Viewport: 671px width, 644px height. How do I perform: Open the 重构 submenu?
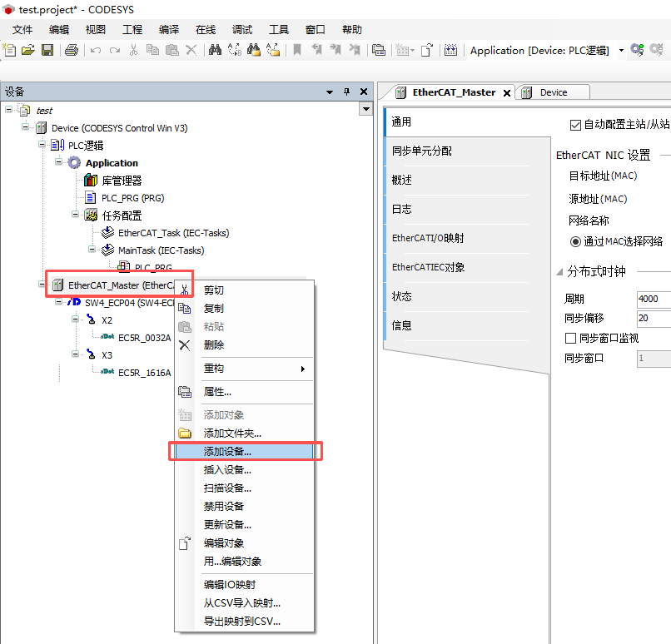coord(244,369)
